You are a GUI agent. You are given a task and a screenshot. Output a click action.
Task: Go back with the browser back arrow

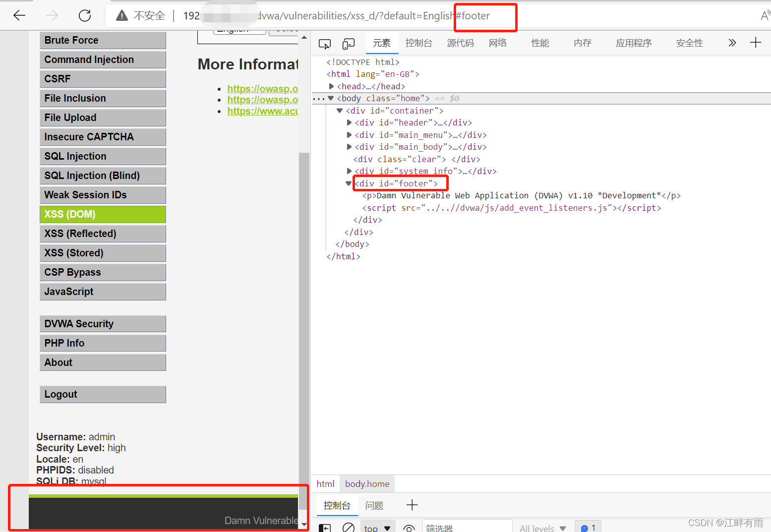coord(19,15)
